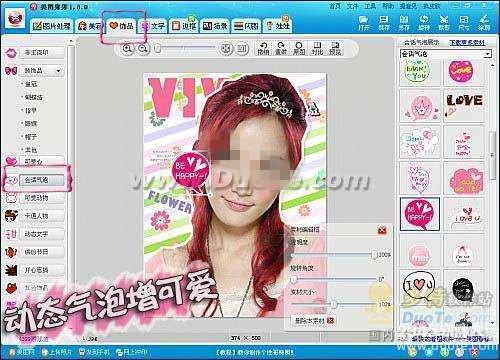The image size is (500, 360).
Task: Open the 娃娃 doll tab
Action: click(x=278, y=26)
